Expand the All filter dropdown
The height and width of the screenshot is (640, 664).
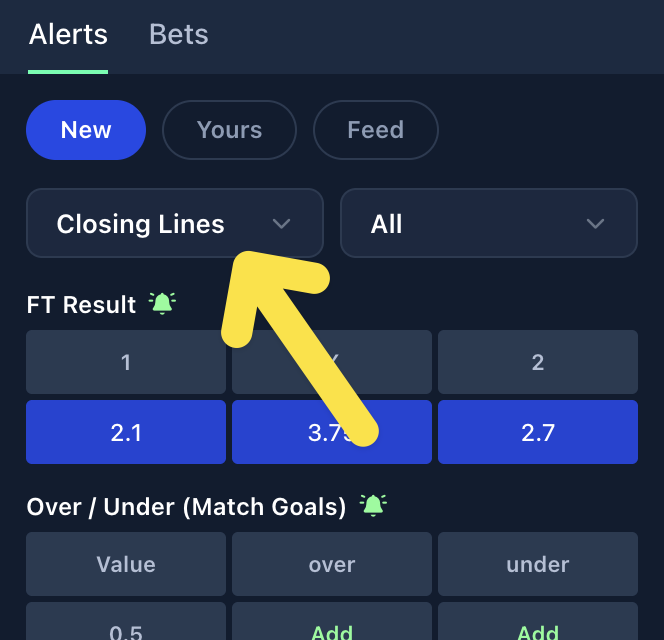coord(489,224)
